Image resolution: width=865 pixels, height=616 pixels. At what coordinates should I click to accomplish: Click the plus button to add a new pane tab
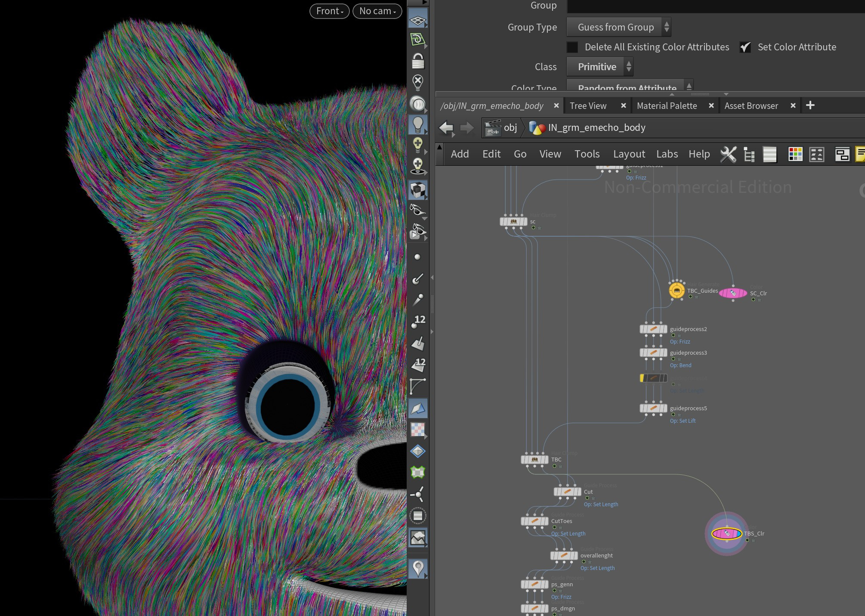[x=810, y=105]
